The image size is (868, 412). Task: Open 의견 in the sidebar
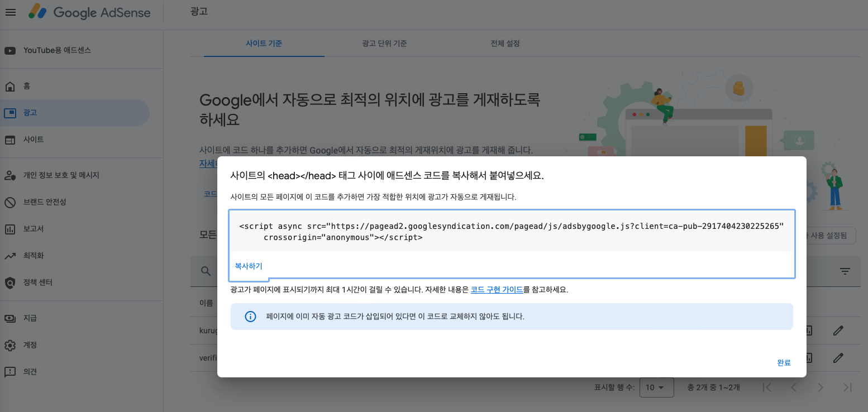[x=30, y=372]
